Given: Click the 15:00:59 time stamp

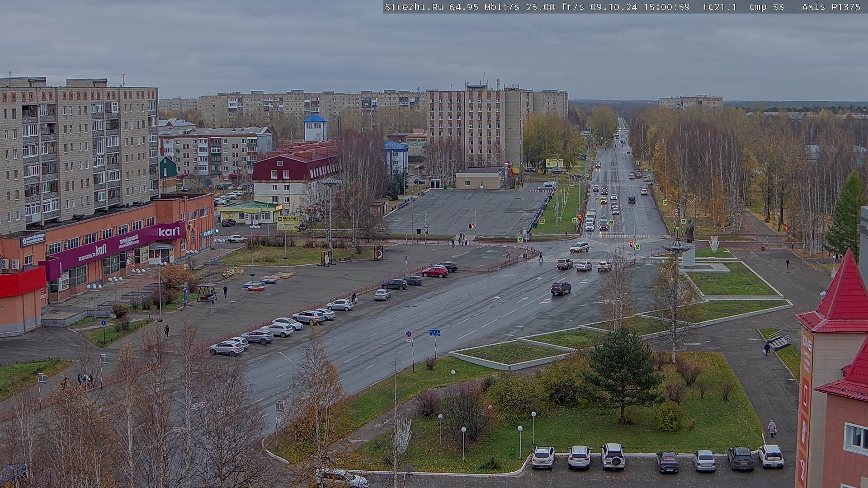Looking at the screenshot, I should 667,7.
